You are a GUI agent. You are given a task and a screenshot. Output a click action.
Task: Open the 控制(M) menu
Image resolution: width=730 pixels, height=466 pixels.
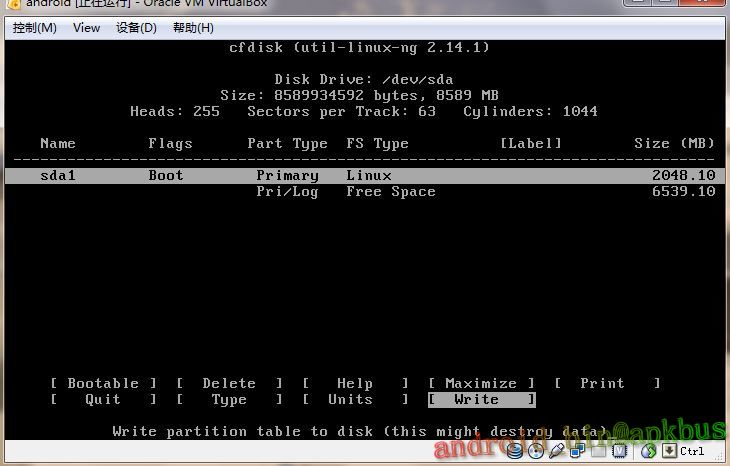(34, 28)
